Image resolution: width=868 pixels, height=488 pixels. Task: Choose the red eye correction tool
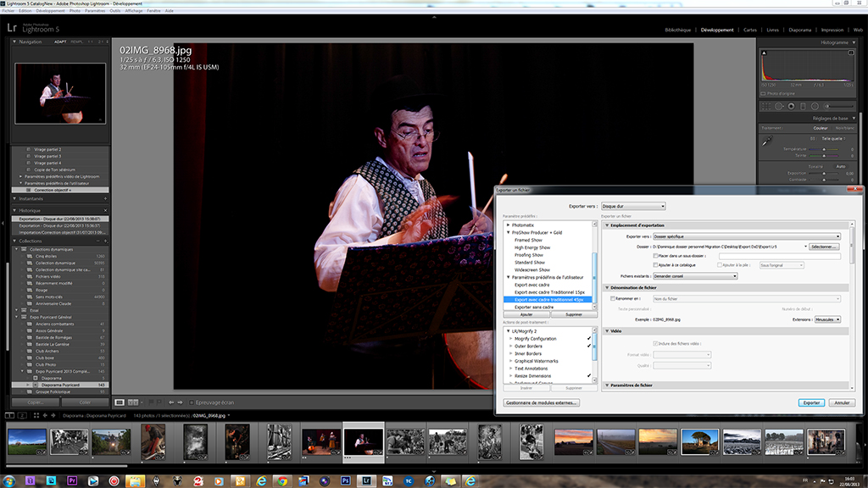tap(791, 106)
